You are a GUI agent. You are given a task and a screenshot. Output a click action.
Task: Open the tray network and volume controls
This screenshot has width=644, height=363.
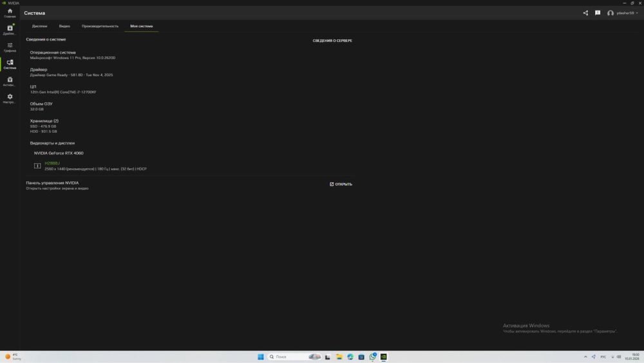point(616,357)
